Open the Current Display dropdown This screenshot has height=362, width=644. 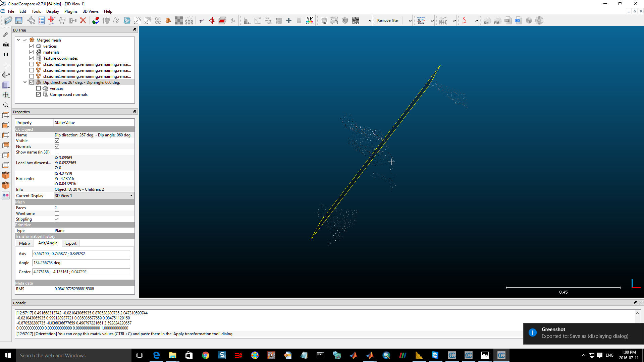[94, 196]
